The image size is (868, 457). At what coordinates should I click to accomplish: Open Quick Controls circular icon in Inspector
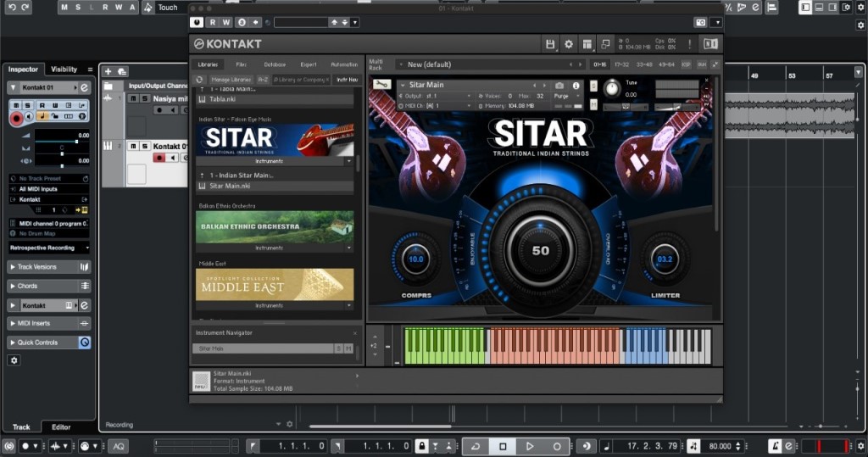(x=85, y=343)
